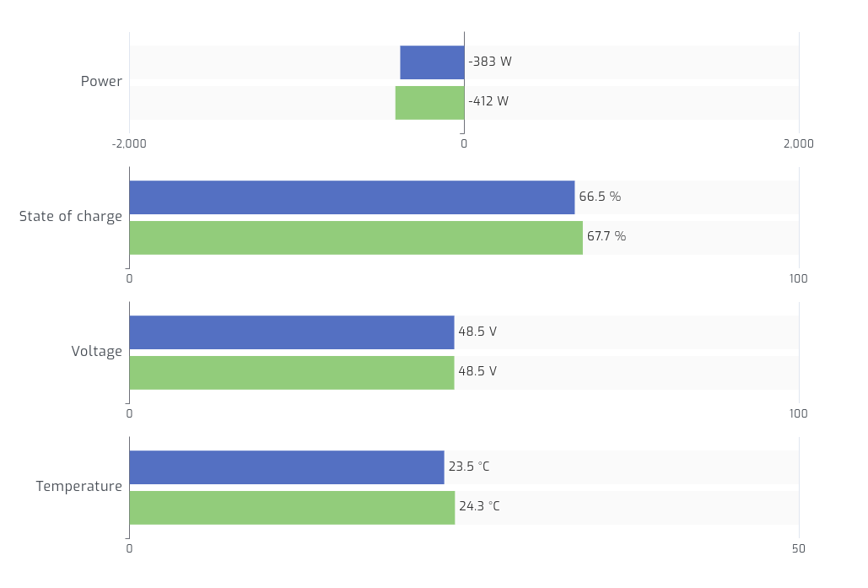Select the green State of charge bar

point(356,238)
